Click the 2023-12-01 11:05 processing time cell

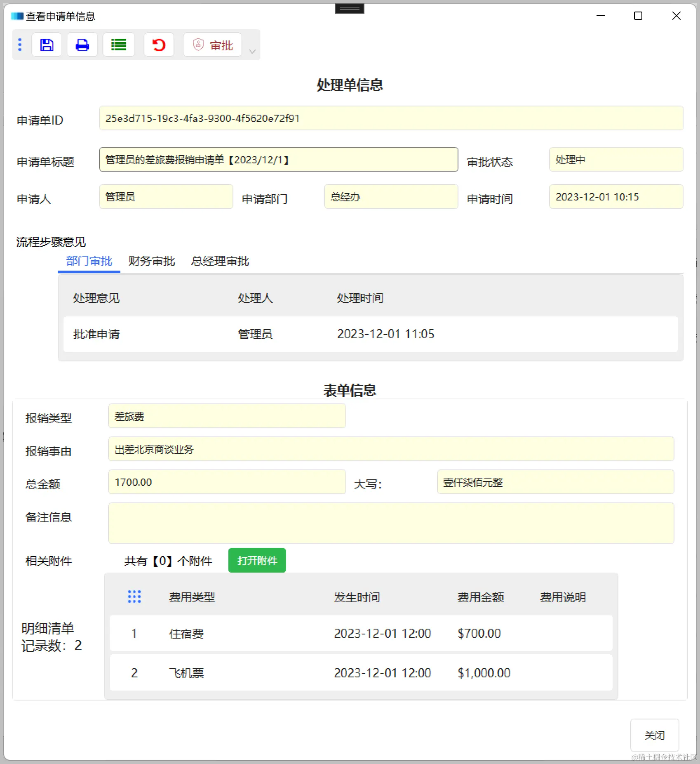[386, 334]
